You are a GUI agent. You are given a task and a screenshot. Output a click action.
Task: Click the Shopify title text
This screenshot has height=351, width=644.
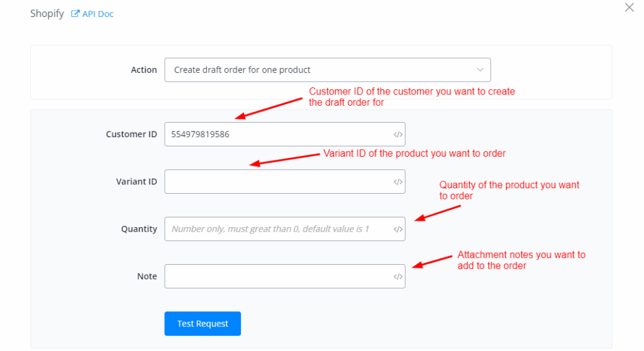point(47,14)
